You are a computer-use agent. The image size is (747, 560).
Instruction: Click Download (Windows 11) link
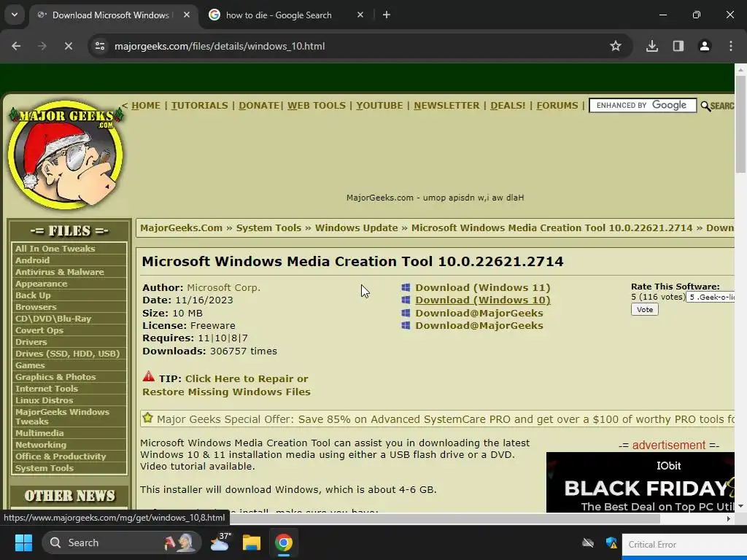tap(483, 287)
